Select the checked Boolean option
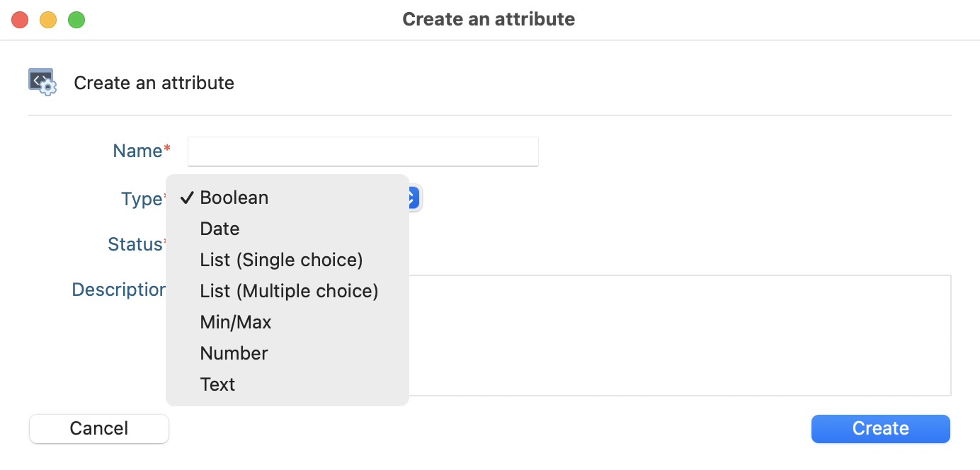The width and height of the screenshot is (980, 470). point(234,197)
